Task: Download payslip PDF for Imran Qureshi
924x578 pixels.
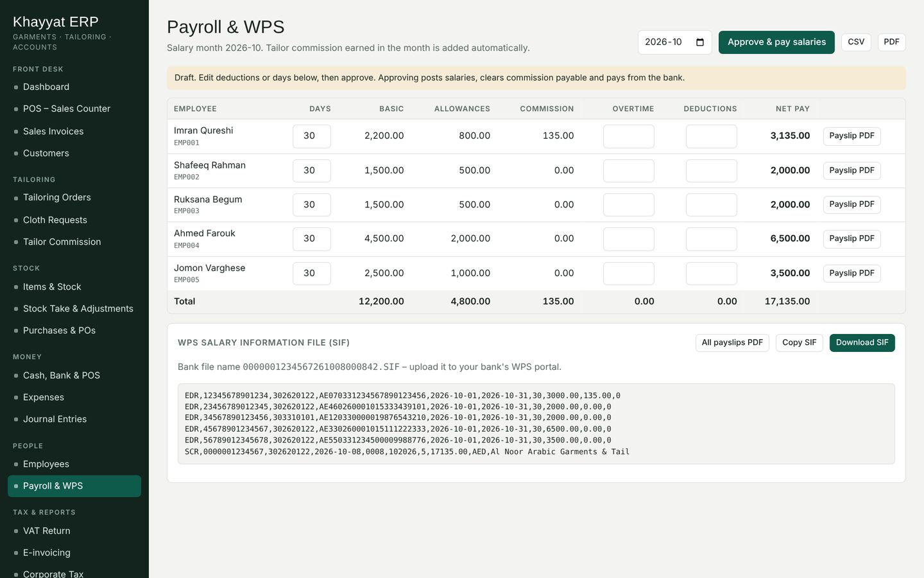Action: pyautogui.click(x=851, y=136)
